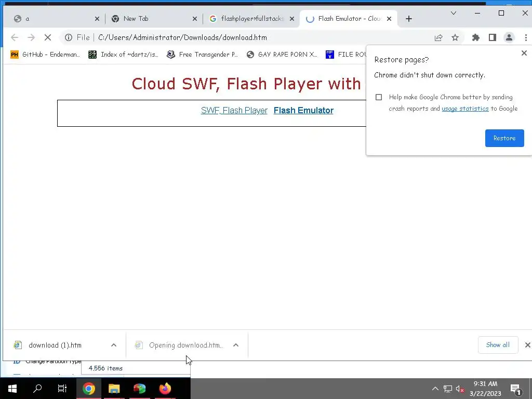Open the FILE ROU bookmark

click(345, 55)
